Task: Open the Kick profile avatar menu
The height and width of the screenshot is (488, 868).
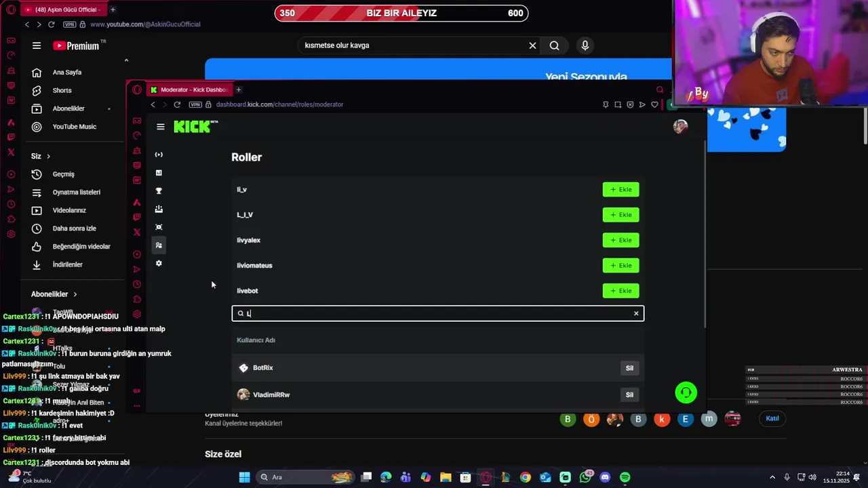Action: click(680, 127)
